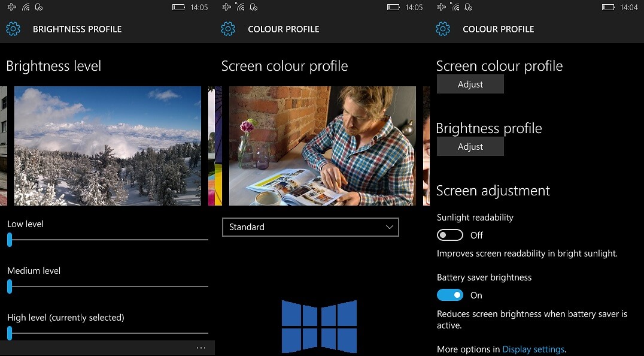Open the Standard colour profile dropdown

[x=311, y=227]
